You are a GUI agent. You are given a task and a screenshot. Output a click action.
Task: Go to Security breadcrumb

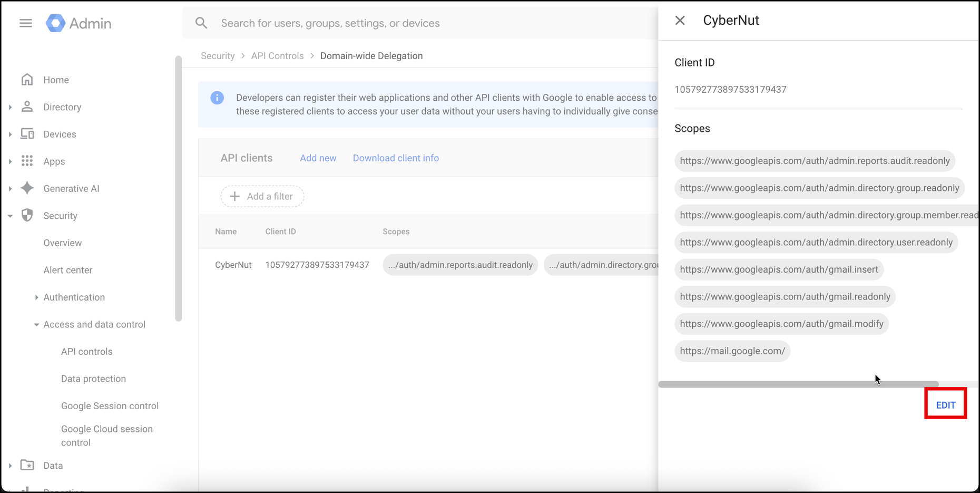coord(218,56)
